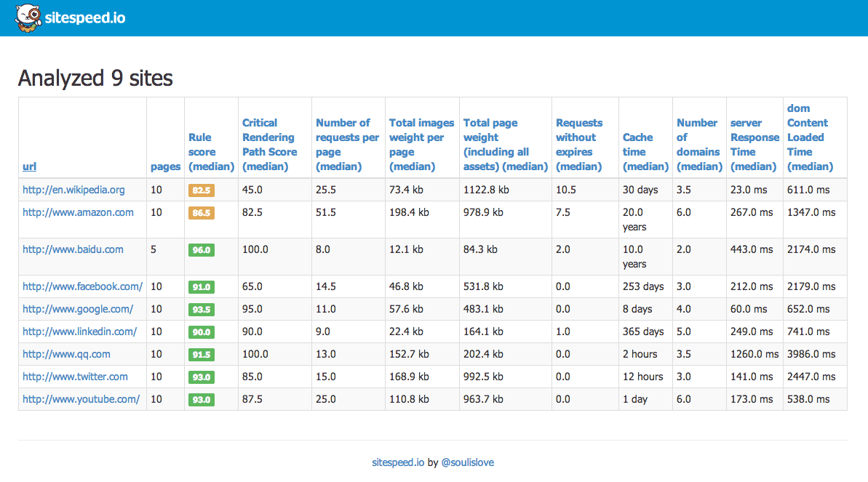Sort the table by the url column

[29, 166]
